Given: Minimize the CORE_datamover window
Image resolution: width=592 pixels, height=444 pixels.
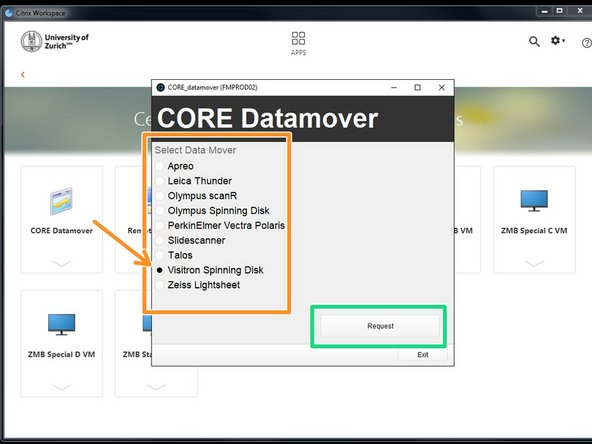Looking at the screenshot, I should (x=394, y=88).
